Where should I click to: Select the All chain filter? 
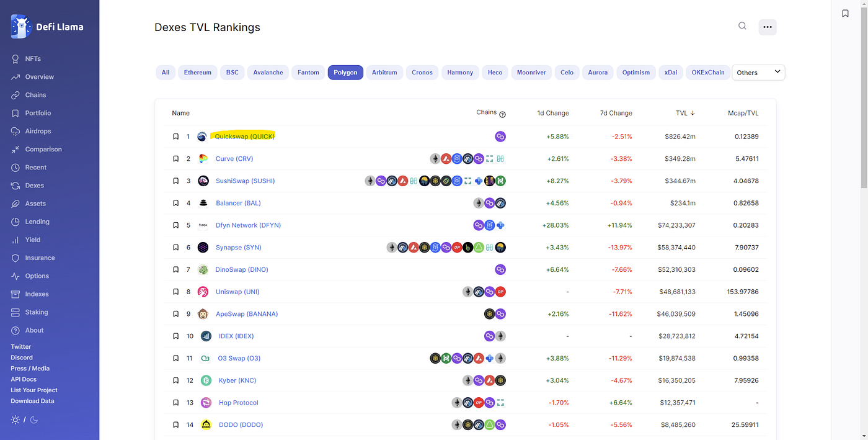(166, 73)
